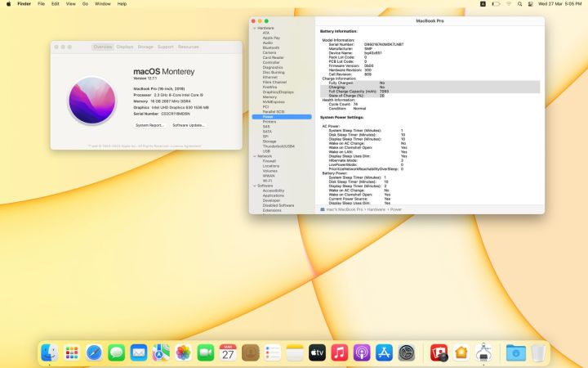Select the Overview tab in About This Mac
Screen dimensions: 588x368
103,47
